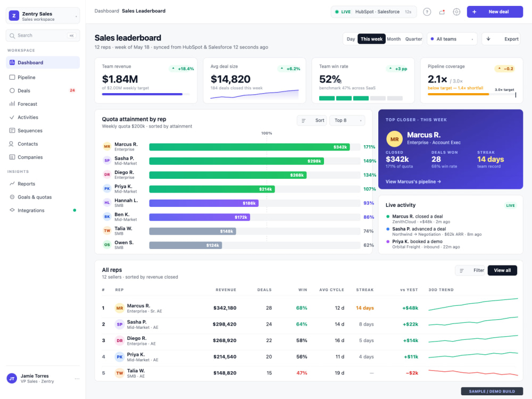
Task: Click the 14 days streak cell
Action: click(x=365, y=308)
